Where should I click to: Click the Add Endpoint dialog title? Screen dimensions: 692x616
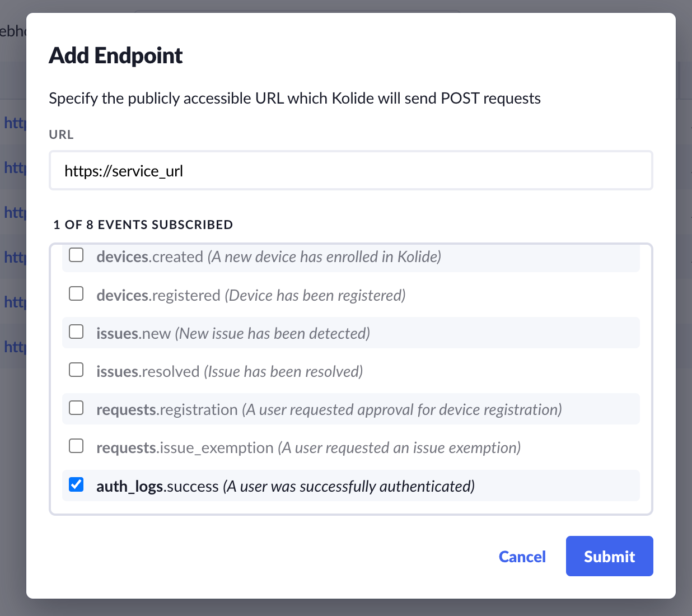pos(115,55)
